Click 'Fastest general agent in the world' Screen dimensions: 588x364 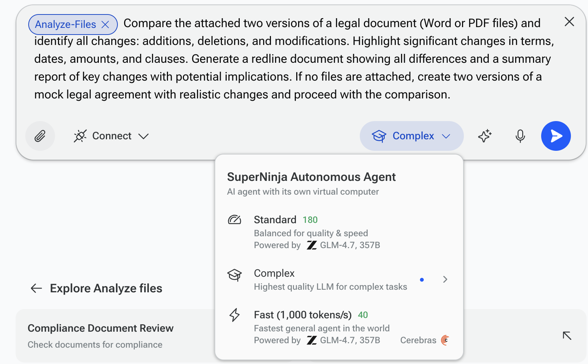coord(322,328)
